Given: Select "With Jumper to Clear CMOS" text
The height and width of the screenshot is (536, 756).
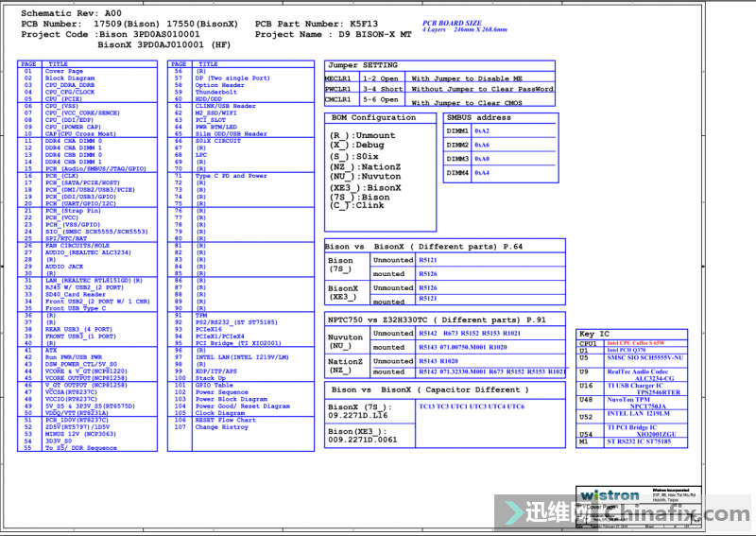Looking at the screenshot, I should [467, 103].
